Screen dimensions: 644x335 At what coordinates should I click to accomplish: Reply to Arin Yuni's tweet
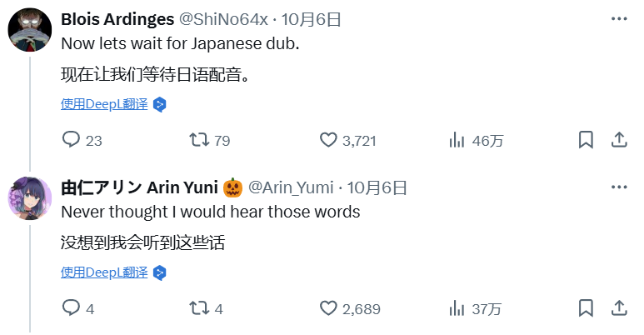72,308
